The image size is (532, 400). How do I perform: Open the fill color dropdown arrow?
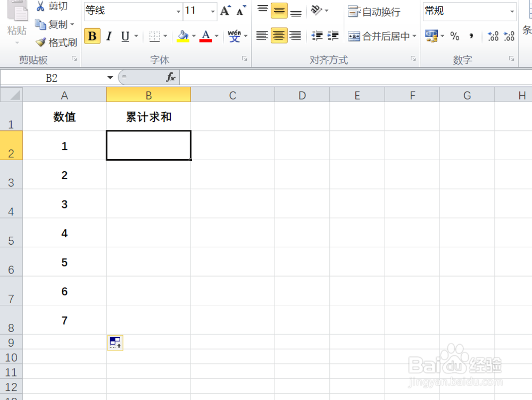194,36
